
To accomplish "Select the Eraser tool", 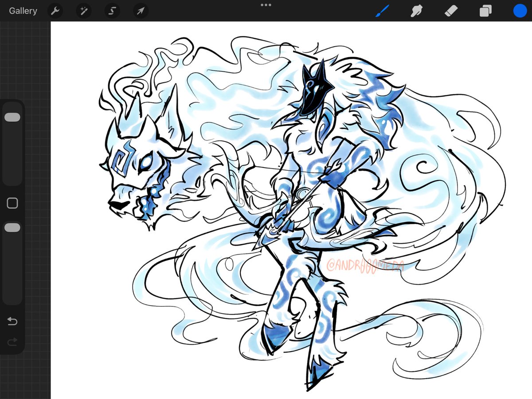I will pos(451,11).
